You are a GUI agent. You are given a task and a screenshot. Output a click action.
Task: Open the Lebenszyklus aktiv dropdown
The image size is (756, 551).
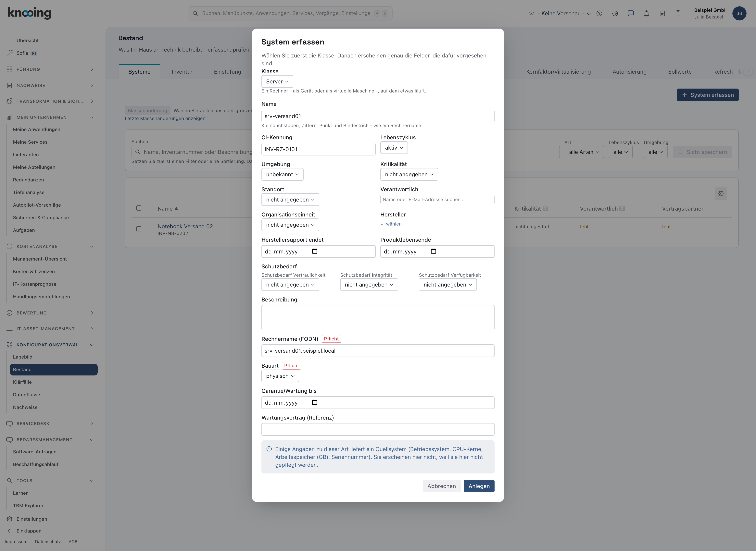point(394,147)
